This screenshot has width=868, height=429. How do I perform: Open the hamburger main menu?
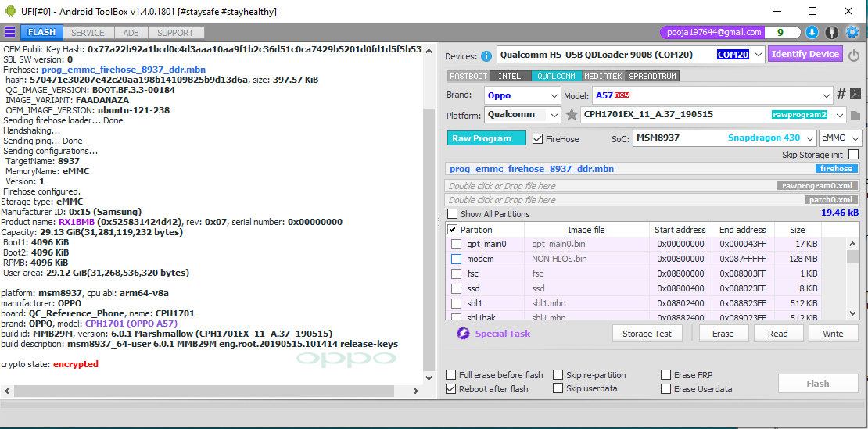[x=10, y=32]
